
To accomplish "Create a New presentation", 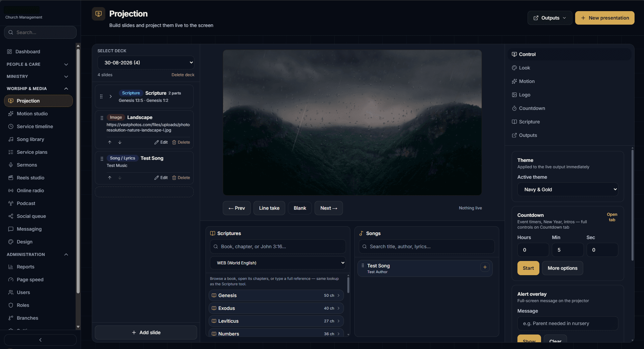I will coord(605,18).
